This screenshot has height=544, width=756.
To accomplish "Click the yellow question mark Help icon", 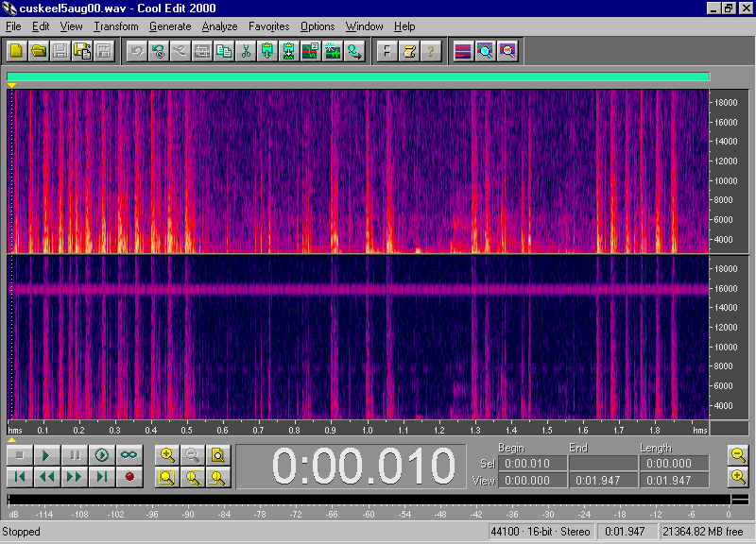I will pyautogui.click(x=430, y=51).
